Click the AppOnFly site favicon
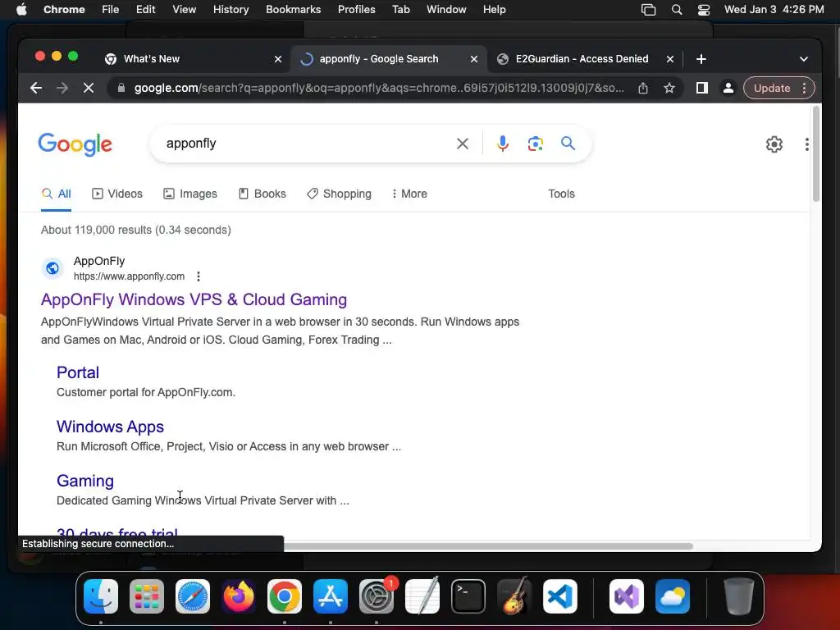Image resolution: width=840 pixels, height=630 pixels. pyautogui.click(x=52, y=268)
